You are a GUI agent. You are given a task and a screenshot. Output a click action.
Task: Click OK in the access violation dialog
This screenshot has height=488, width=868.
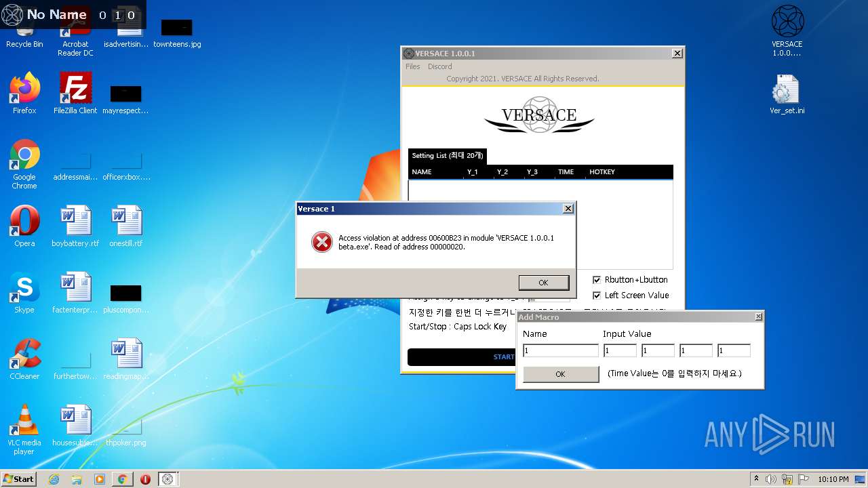tap(543, 283)
